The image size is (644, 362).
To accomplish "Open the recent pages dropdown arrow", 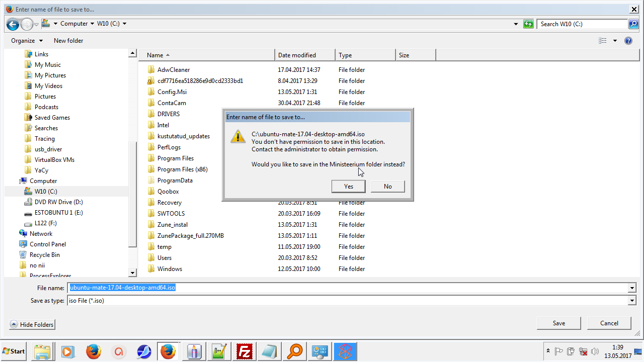I will coord(37,24).
